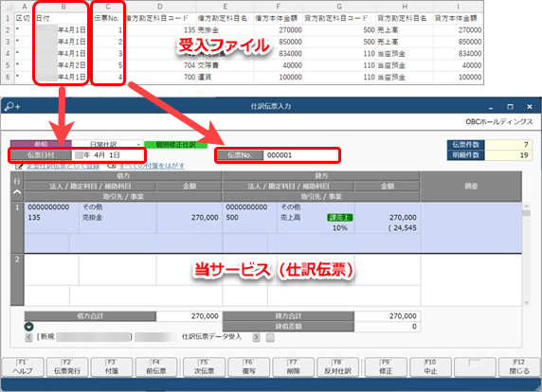Click the F10 中止 button
The image size is (542, 392).
[430, 367]
